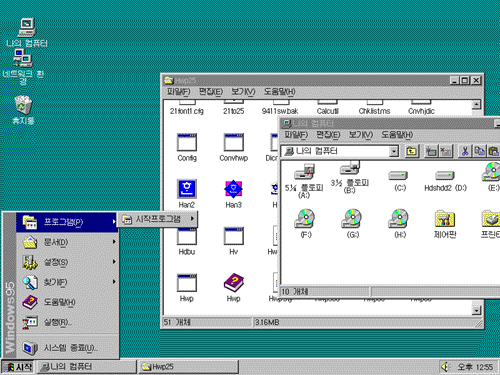Select the Cnvhjdic file label

(421, 111)
